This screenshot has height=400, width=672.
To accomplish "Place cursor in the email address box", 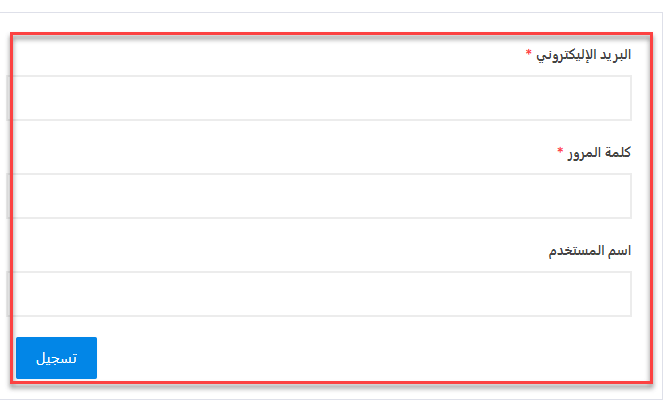I will 319,98.
